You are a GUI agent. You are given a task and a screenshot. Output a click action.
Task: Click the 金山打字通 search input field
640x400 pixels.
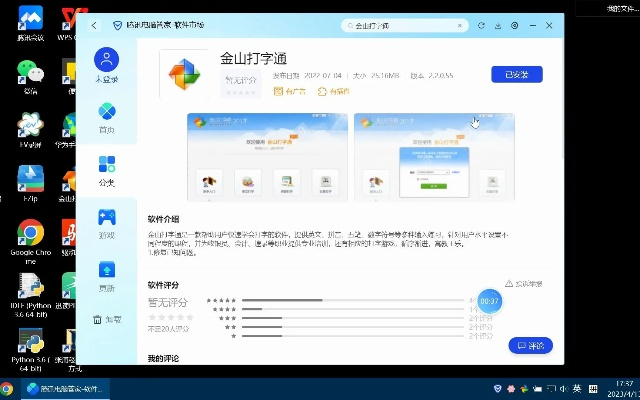400,25
